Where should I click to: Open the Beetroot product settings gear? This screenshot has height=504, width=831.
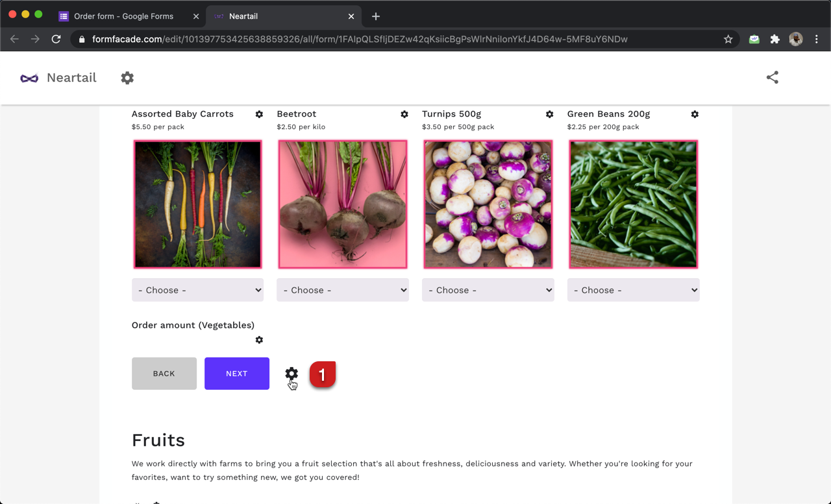[x=404, y=114]
